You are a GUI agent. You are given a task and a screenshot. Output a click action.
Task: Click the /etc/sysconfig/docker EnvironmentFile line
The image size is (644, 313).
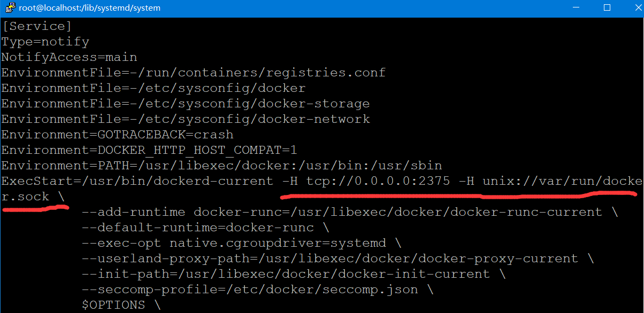point(154,88)
